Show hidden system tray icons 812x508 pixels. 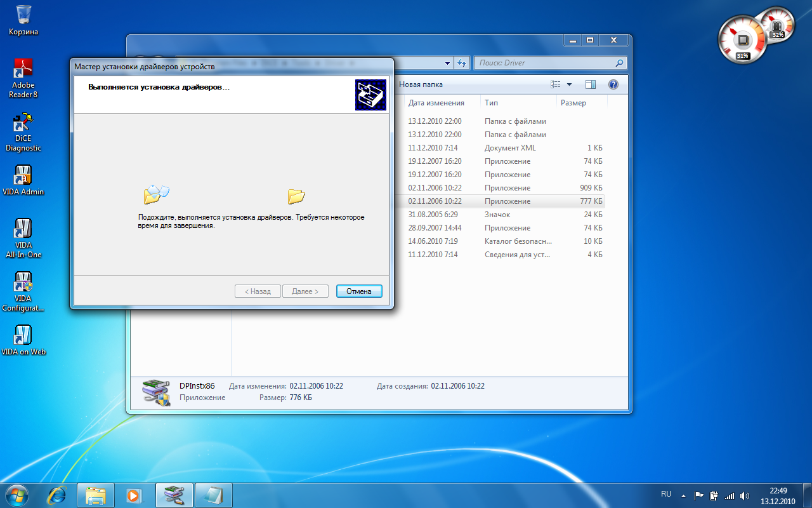(683, 495)
